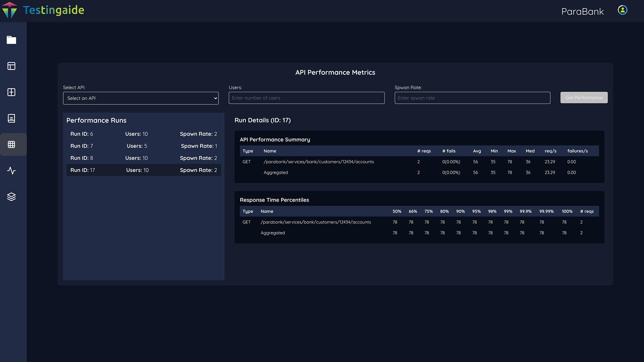Click 'Users: 5' in Run ID 7 row
This screenshot has width=644, height=362.
pyautogui.click(x=137, y=146)
